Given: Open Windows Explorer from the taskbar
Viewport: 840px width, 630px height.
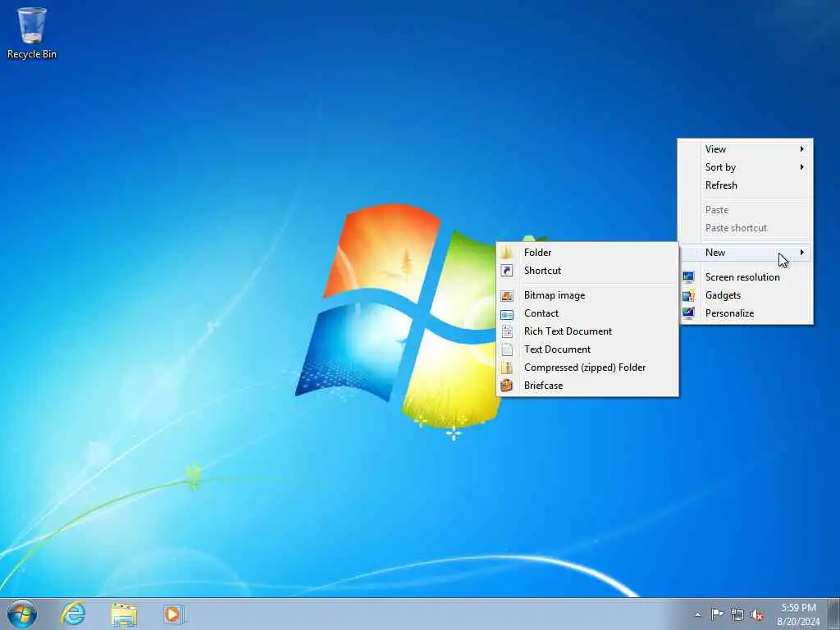Looking at the screenshot, I should (x=124, y=614).
